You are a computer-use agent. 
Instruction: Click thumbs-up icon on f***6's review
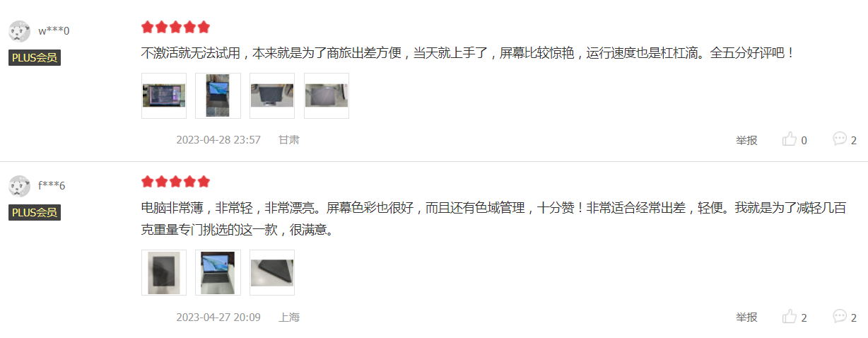(x=790, y=317)
